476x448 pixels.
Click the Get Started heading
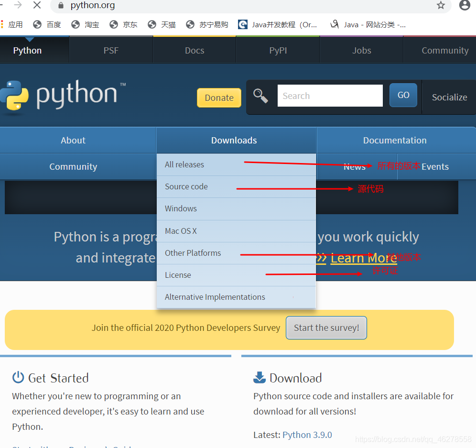(x=58, y=378)
